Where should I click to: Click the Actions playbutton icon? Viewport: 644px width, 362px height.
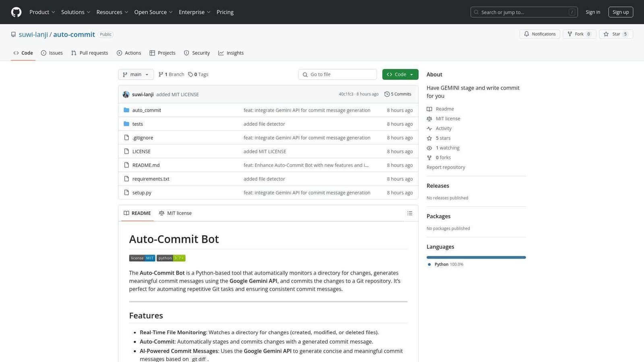pos(119,53)
